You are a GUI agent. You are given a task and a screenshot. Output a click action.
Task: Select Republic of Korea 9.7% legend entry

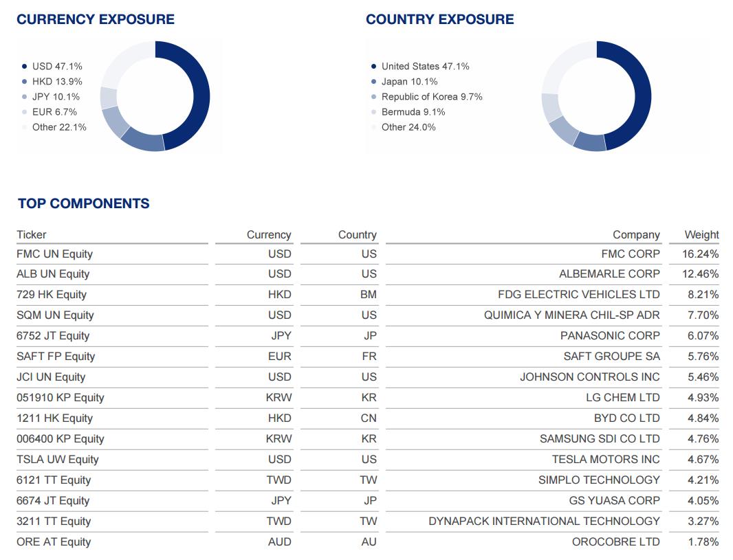point(427,97)
